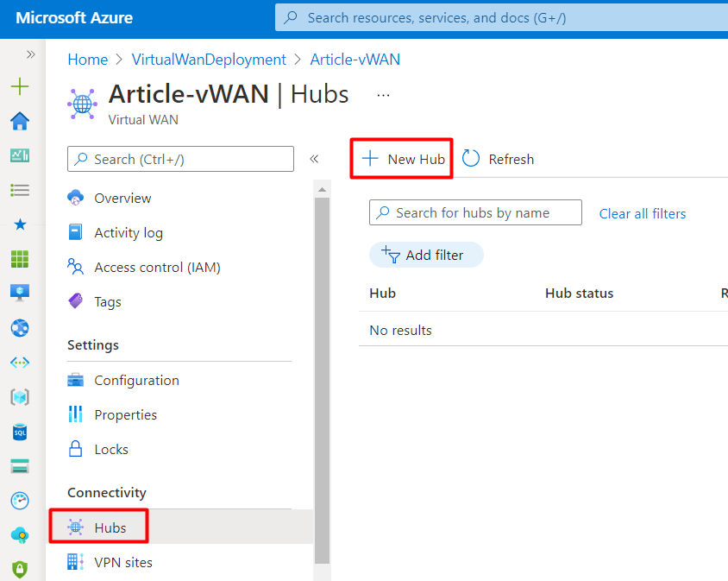Click the Refresh button
The image size is (728, 581).
click(499, 159)
